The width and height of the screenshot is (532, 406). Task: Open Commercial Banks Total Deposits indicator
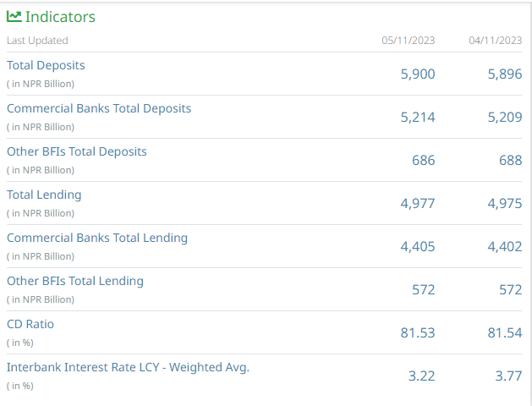(x=99, y=108)
